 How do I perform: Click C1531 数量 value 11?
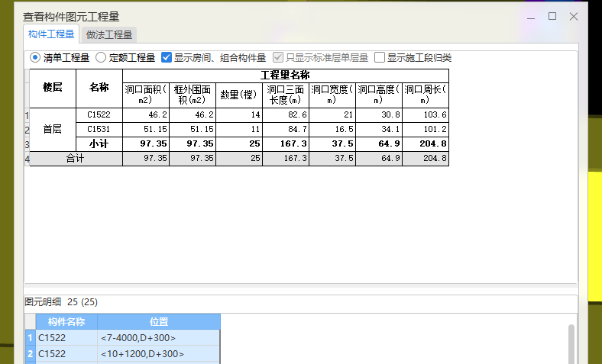239,130
